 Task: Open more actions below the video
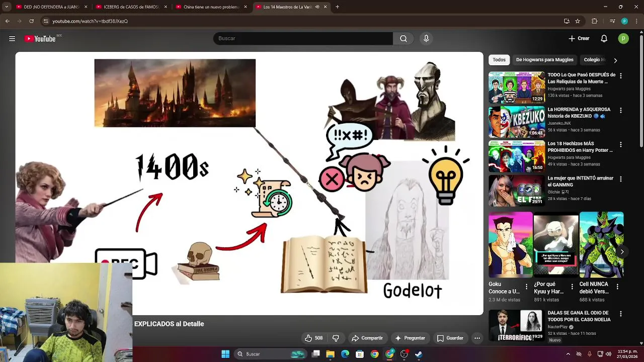(477, 338)
